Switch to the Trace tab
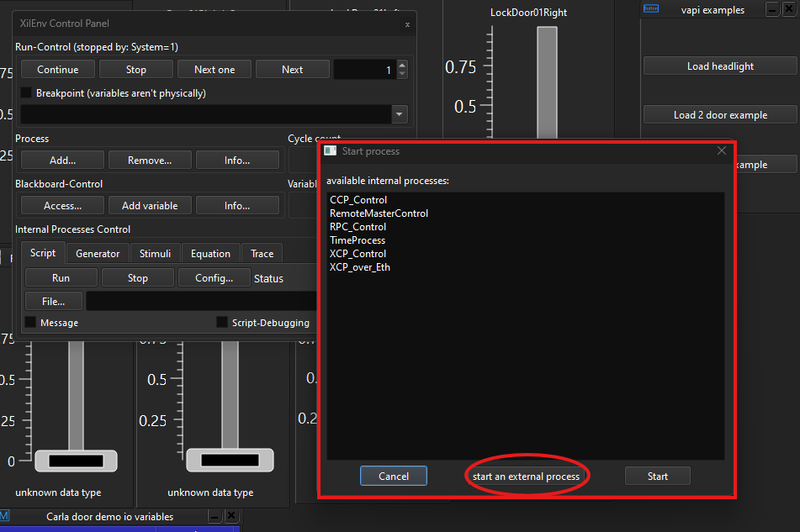 (262, 253)
